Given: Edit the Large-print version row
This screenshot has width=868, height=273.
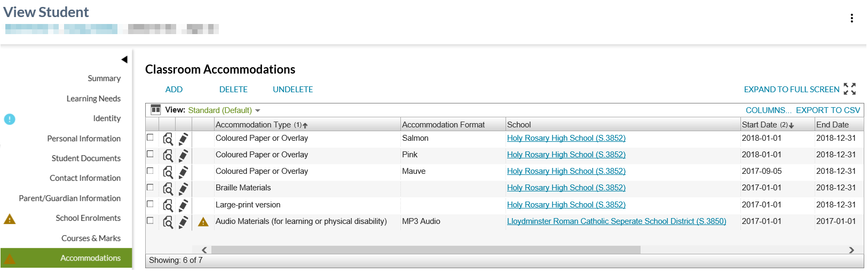Looking at the screenshot, I should 183,205.
